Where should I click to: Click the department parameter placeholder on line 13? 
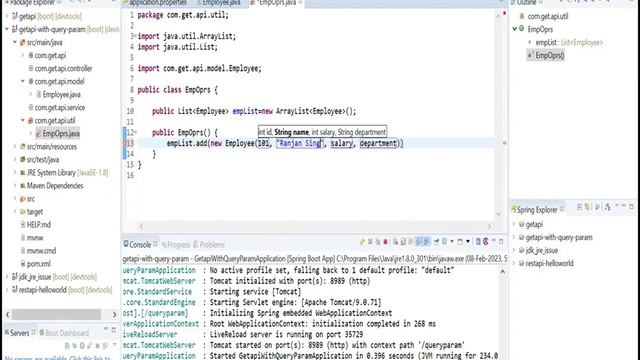(378, 143)
